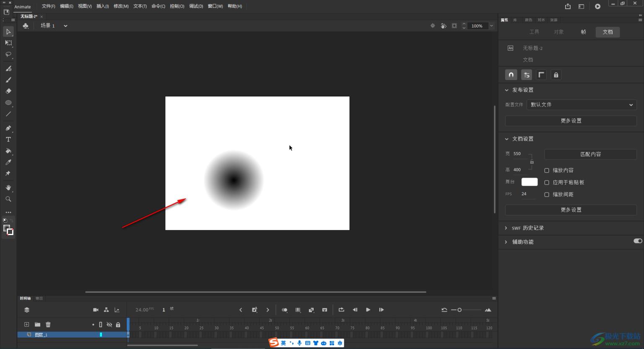Expand the 辅助功能 section
This screenshot has width=644, height=349.
point(506,242)
